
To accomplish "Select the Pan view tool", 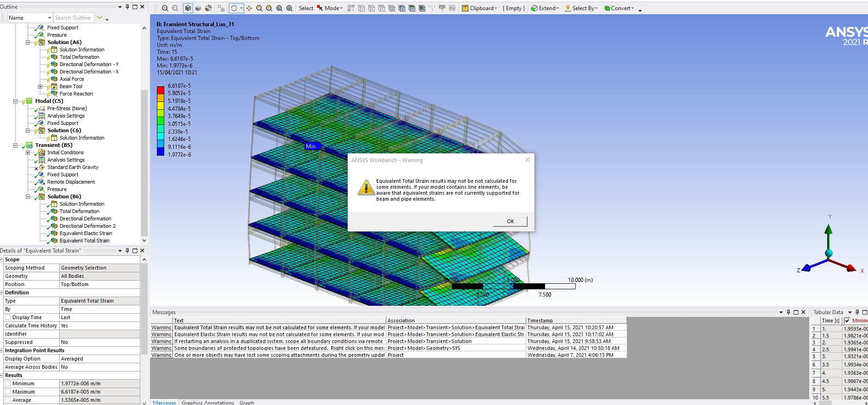I will [249, 8].
